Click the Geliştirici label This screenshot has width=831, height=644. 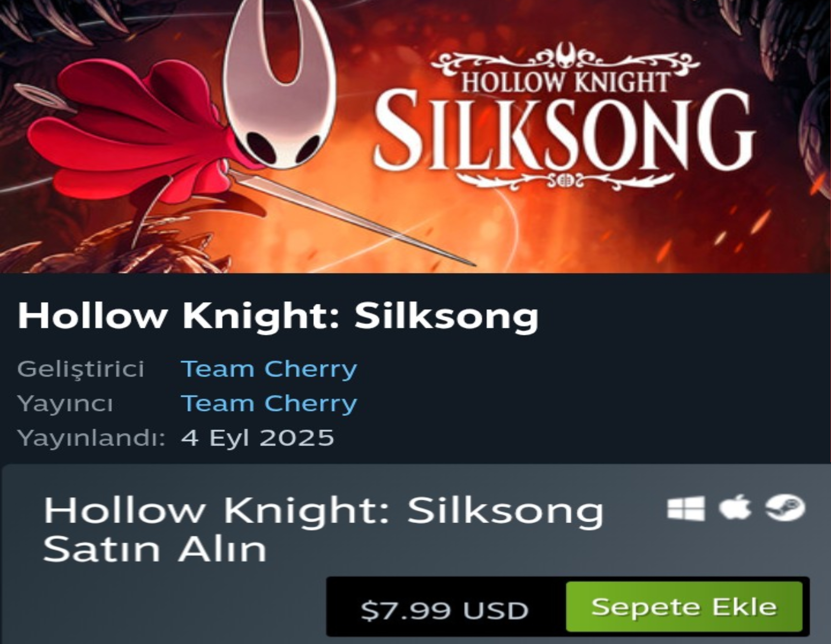pos(81,369)
